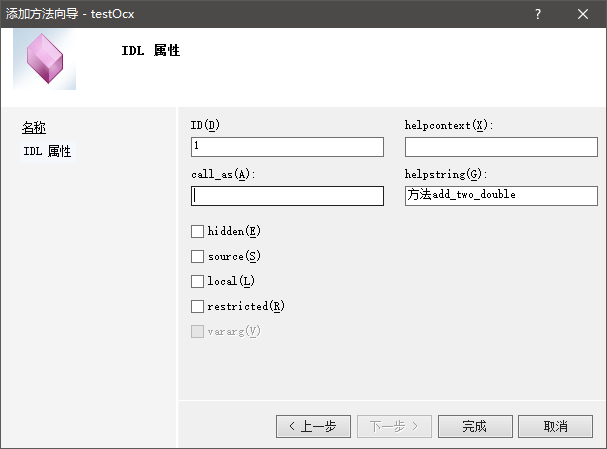Click the grayed vararg(V) checkbox
Viewport: 607px width, 449px height.
point(197,332)
